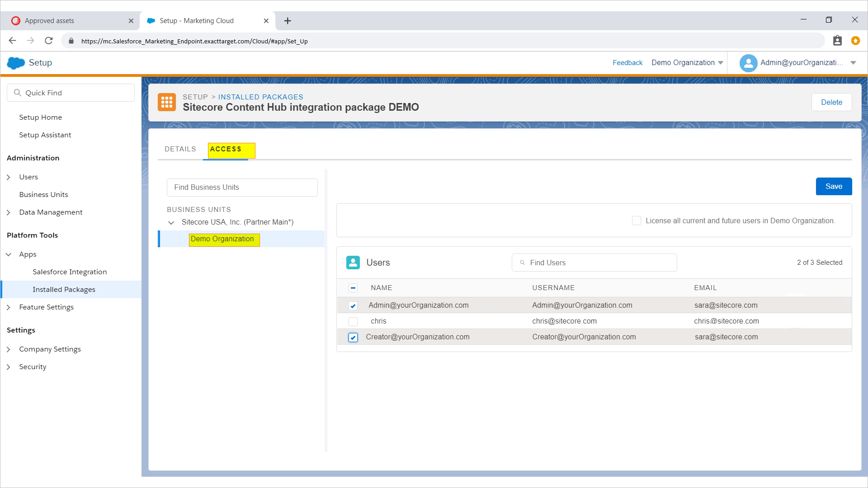
Task: Click the browser forward arrow
Action: point(30,41)
